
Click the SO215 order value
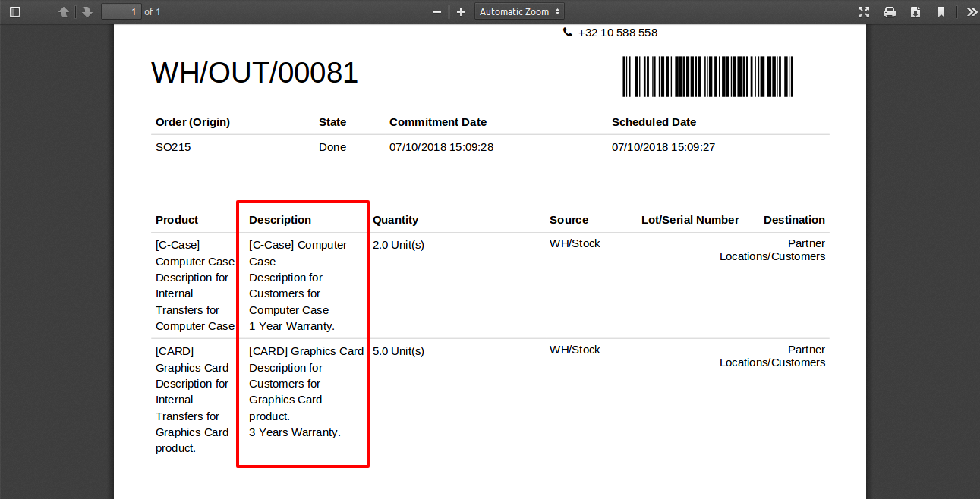[x=173, y=147]
